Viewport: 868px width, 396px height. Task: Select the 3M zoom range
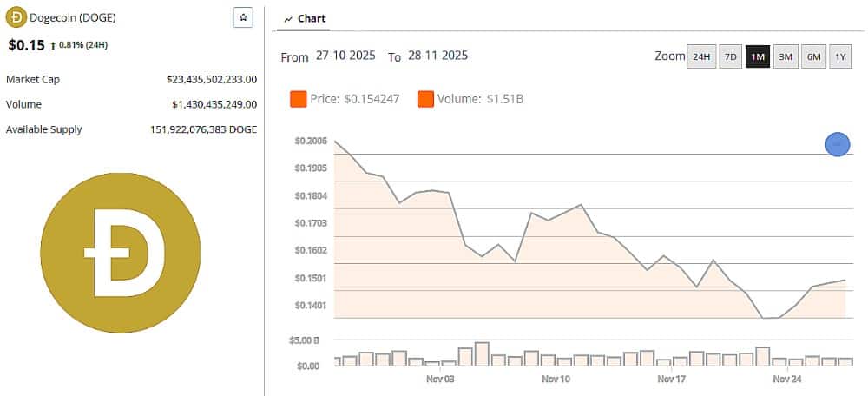[x=786, y=56]
